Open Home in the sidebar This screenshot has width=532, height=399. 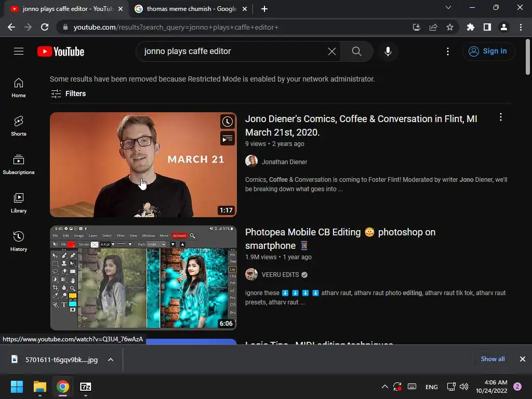click(19, 88)
